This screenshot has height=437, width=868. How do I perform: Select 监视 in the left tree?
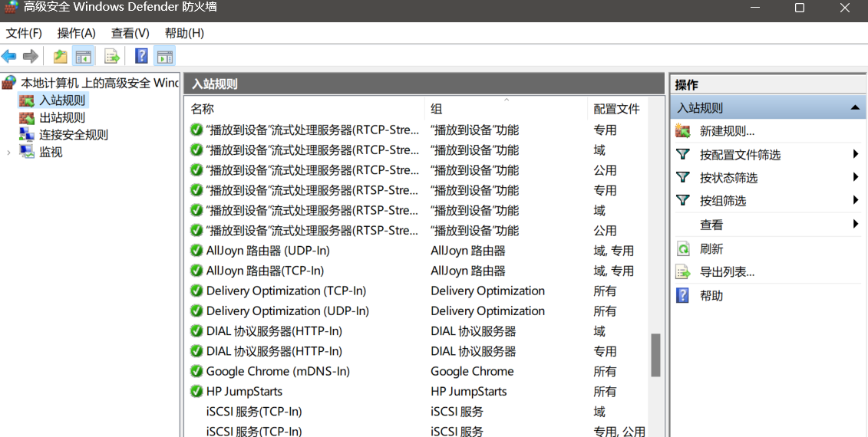[x=51, y=152]
